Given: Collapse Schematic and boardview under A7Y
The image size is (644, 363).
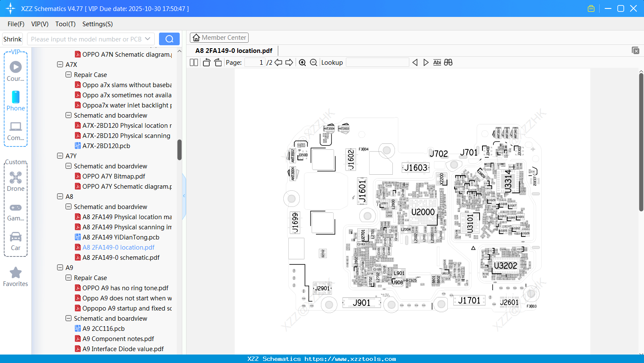Looking at the screenshot, I should (x=69, y=166).
